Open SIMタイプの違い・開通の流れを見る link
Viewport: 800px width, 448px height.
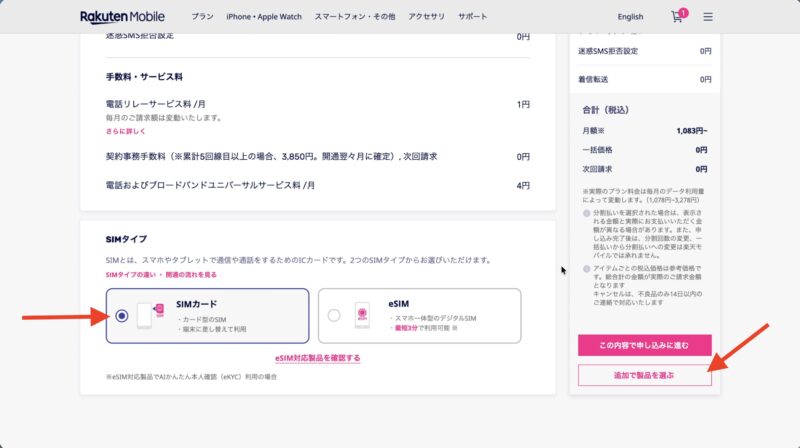point(160,274)
